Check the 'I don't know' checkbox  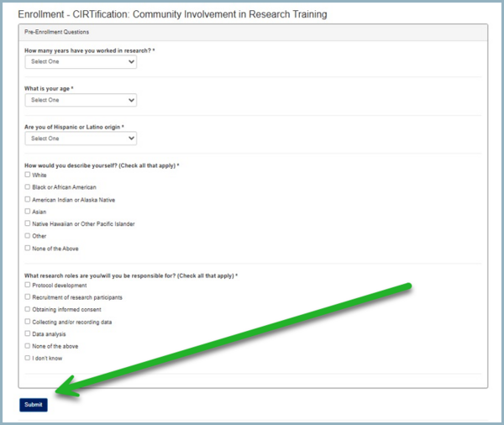28,359
